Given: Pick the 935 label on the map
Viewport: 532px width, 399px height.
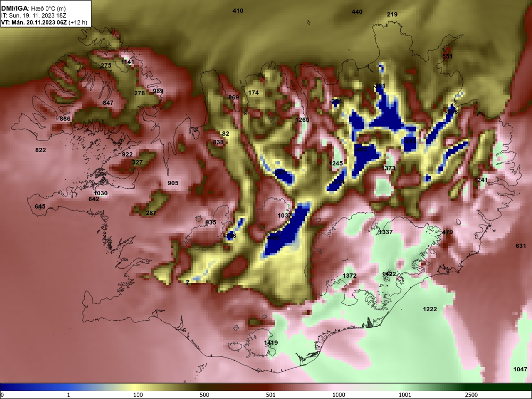Looking at the screenshot, I should click(x=211, y=222).
